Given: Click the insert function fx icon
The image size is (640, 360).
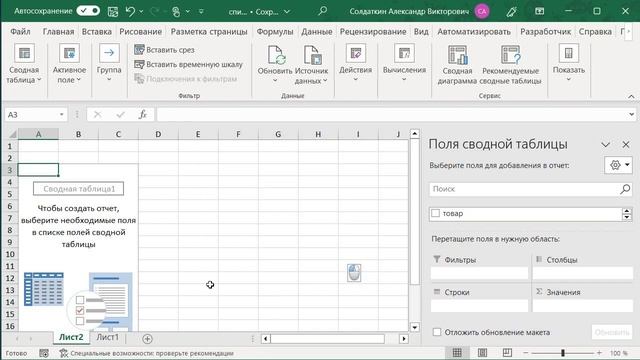Looking at the screenshot, I should coord(142,115).
